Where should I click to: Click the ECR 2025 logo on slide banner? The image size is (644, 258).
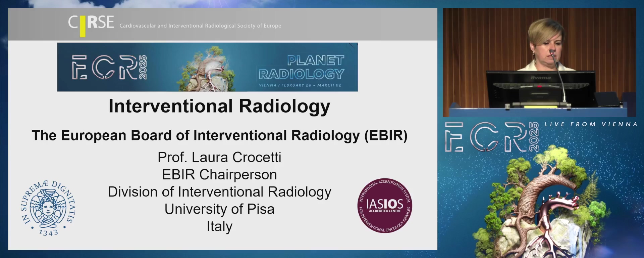(x=109, y=67)
